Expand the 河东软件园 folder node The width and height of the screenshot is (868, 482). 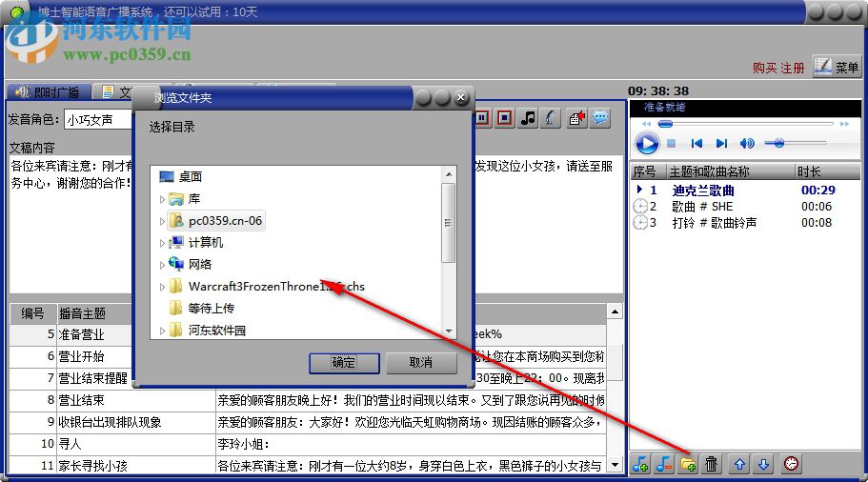coord(162,331)
